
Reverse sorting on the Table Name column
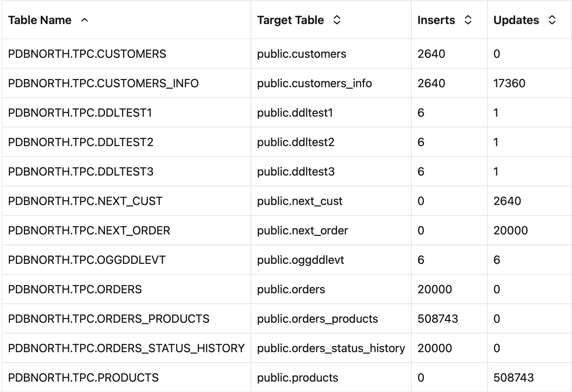(x=84, y=21)
